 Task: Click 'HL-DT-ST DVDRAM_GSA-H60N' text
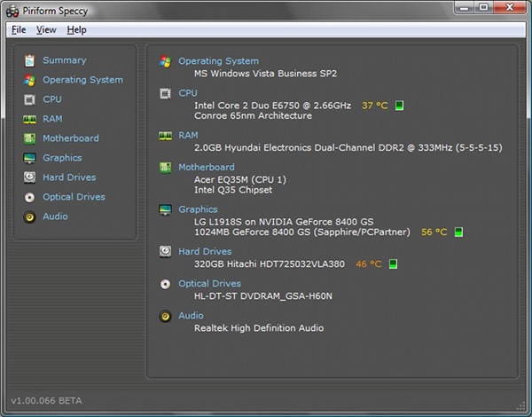[263, 296]
